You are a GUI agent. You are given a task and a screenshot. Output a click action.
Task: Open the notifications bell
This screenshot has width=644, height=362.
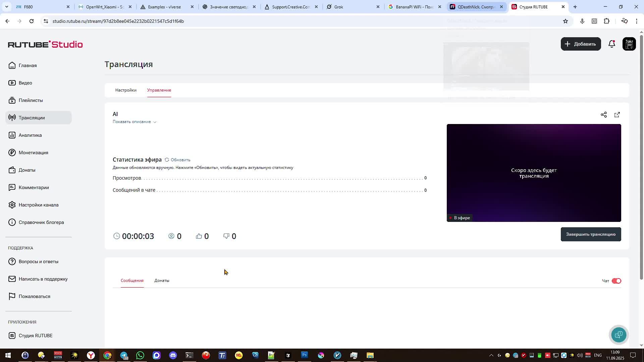(611, 44)
